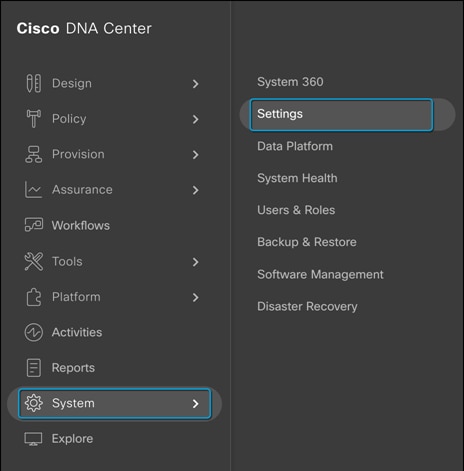This screenshot has width=464, height=471.
Task: Click the Assurance line chart icon
Action: [33, 190]
